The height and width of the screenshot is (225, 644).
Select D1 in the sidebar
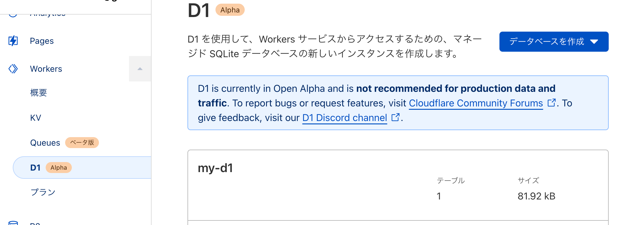pos(35,168)
